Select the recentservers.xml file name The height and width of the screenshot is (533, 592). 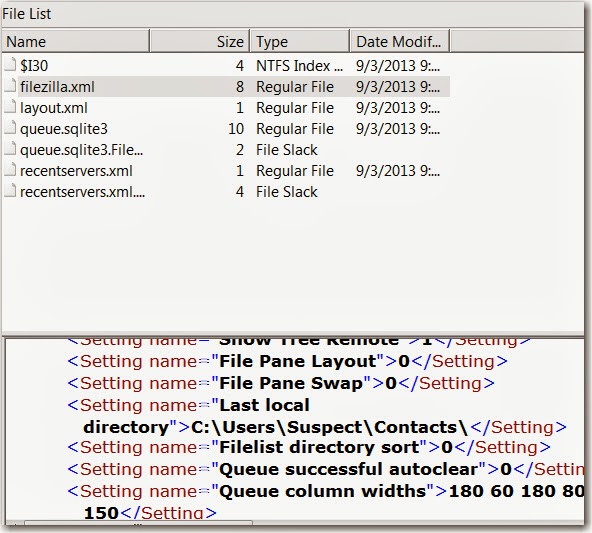76,171
